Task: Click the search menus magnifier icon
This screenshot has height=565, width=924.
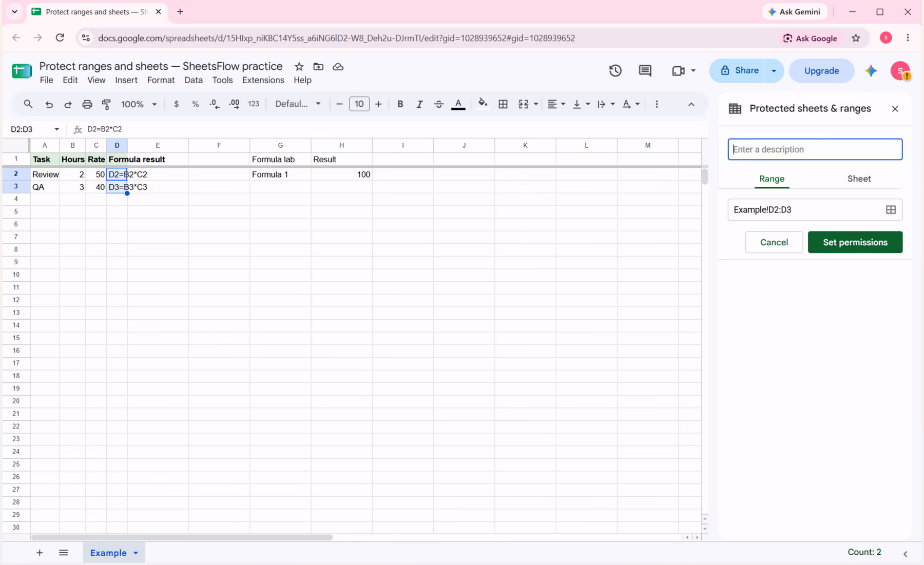Action: pyautogui.click(x=28, y=104)
